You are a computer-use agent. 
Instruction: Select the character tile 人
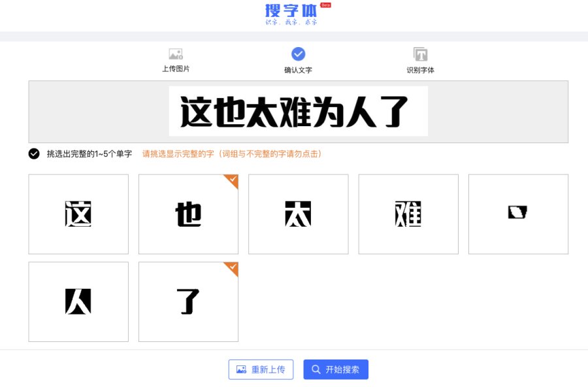pyautogui.click(x=78, y=301)
